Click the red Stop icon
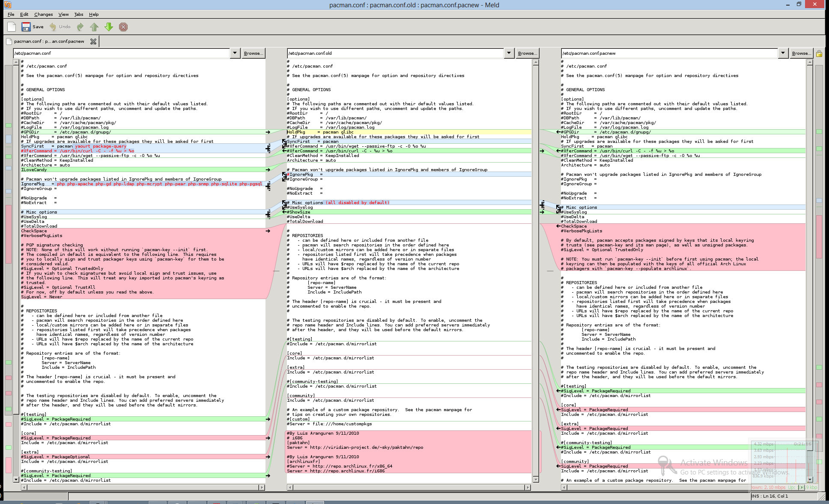The image size is (829, 504). [x=123, y=27]
